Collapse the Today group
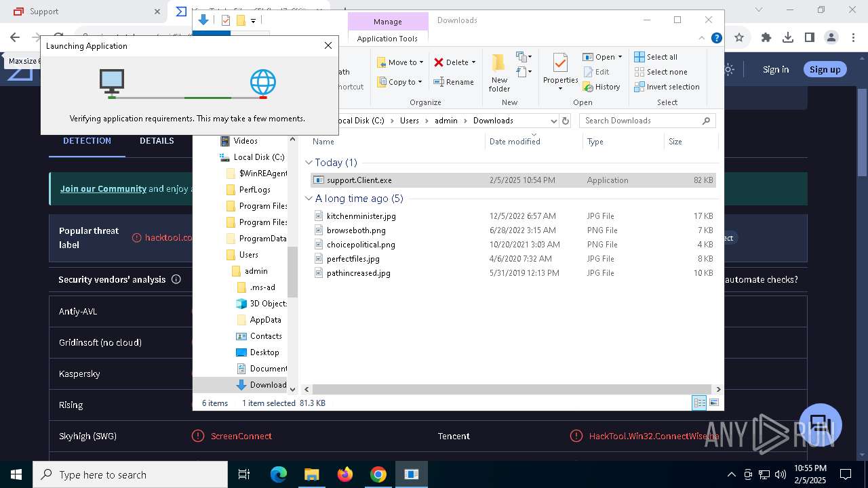Image resolution: width=868 pixels, height=488 pixels. click(309, 163)
